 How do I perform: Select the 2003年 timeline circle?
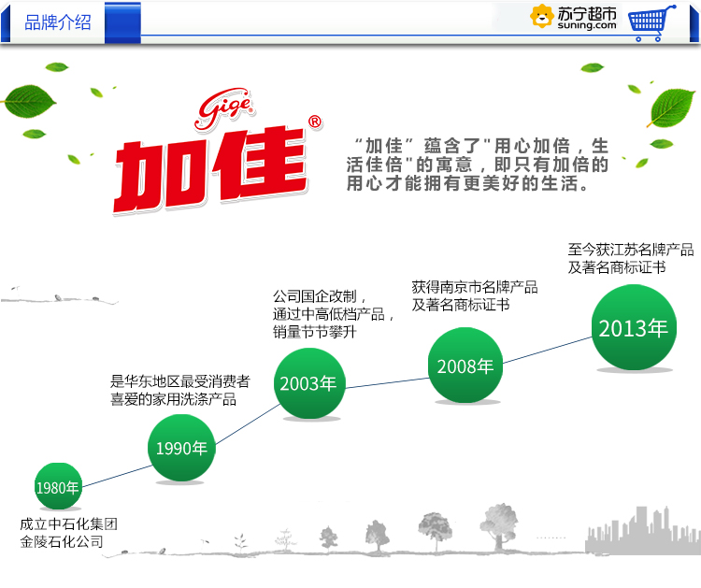pos(309,383)
